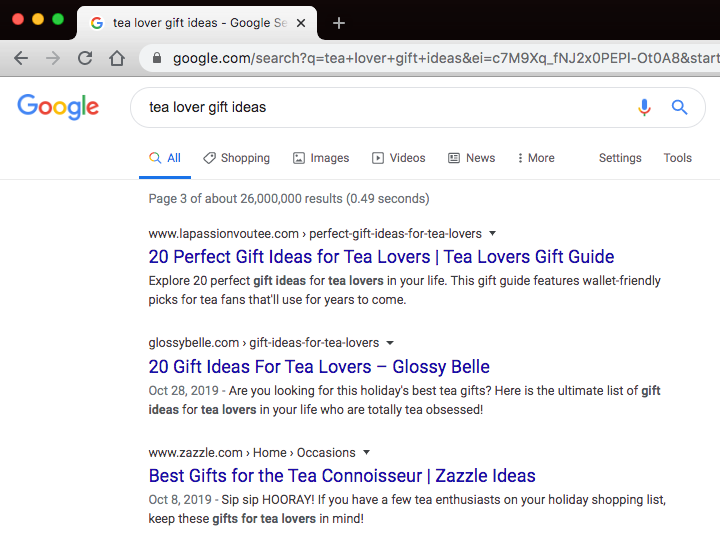Screen dimensions: 720x542
Task: Reload the page with the refresh icon
Action: tap(85, 58)
